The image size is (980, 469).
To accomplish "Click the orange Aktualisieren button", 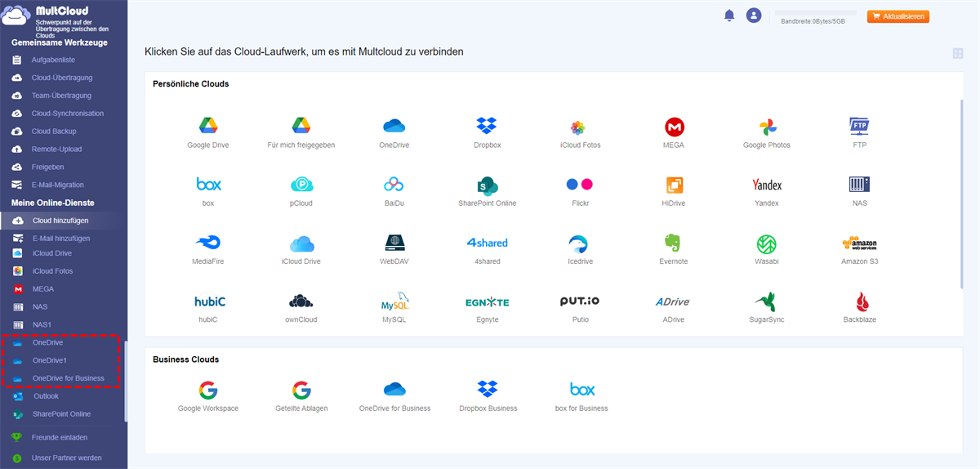I will point(898,16).
